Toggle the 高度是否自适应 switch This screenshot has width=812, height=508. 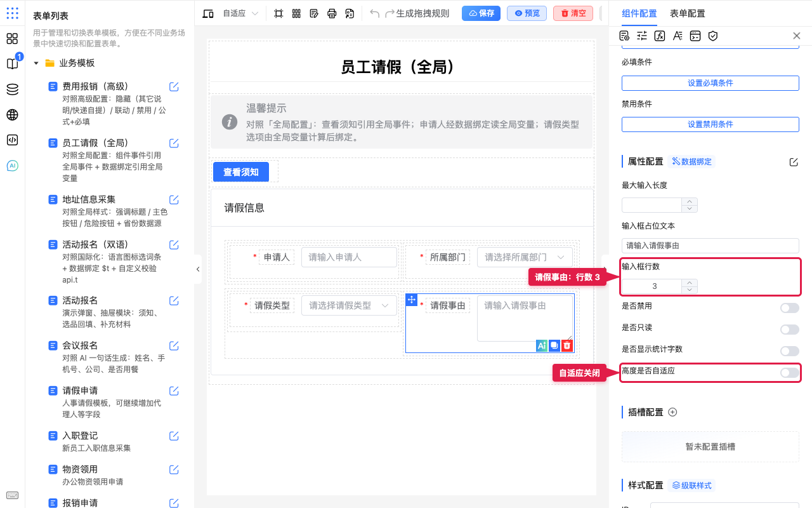point(790,373)
